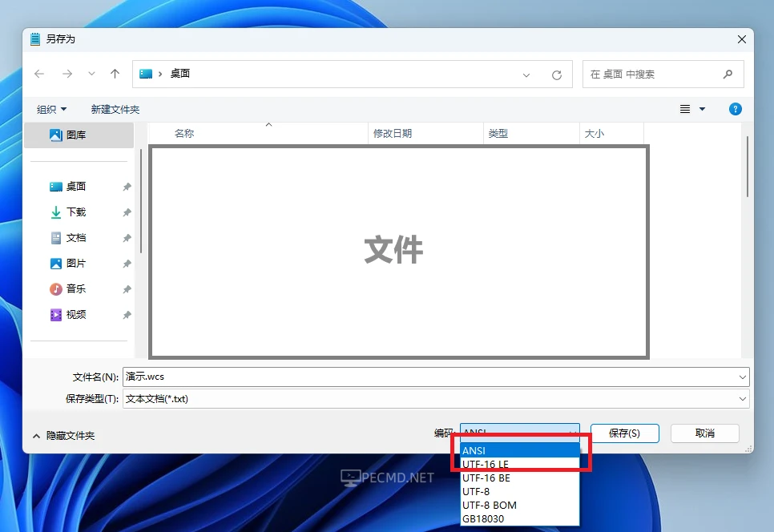Expand the address bar history dropdown

pos(526,75)
